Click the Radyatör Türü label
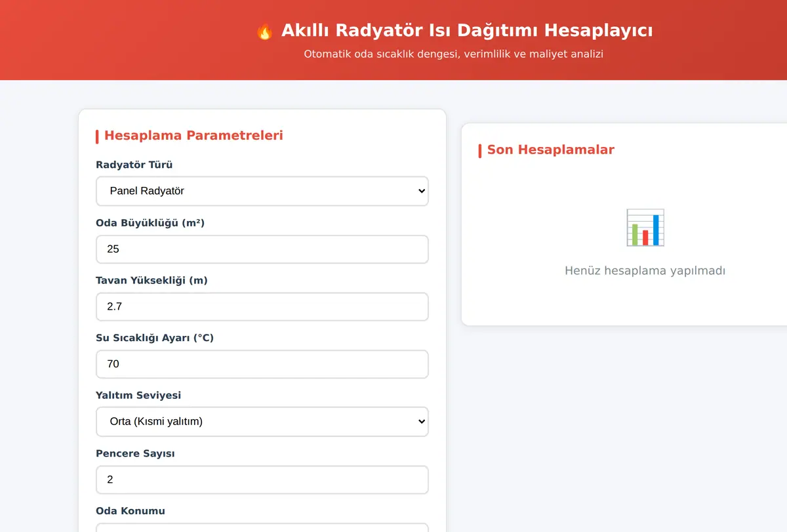Screen dimensions: 787x532 coord(134,165)
